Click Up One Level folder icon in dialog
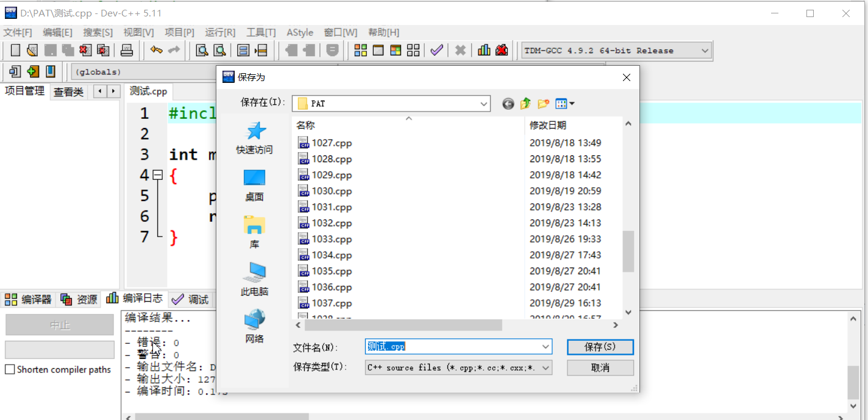Image resolution: width=868 pixels, height=420 pixels. coord(525,104)
